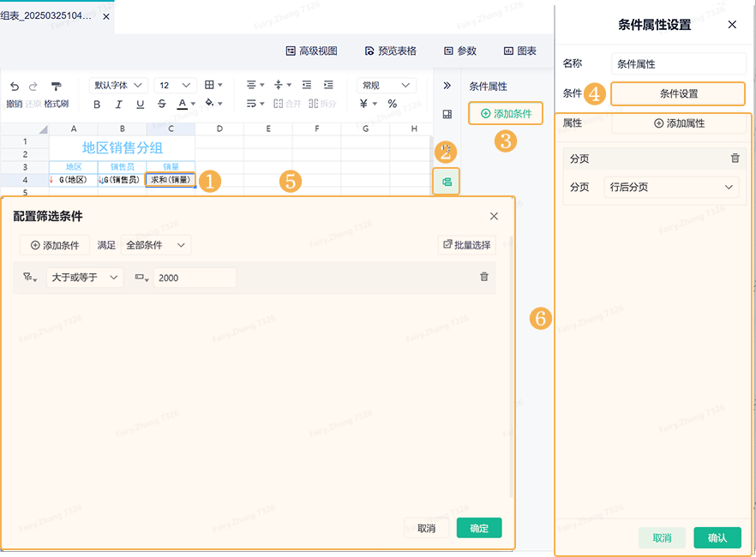
Task: Open the value type icon dropdown
Action: tap(141, 277)
